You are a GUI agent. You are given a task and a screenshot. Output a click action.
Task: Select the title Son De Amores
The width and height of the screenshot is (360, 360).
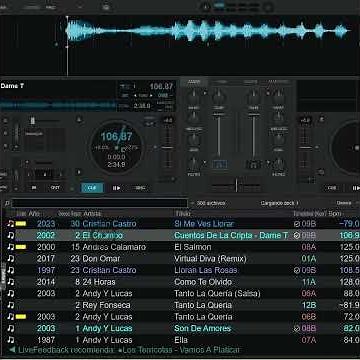pyautogui.click(x=203, y=328)
